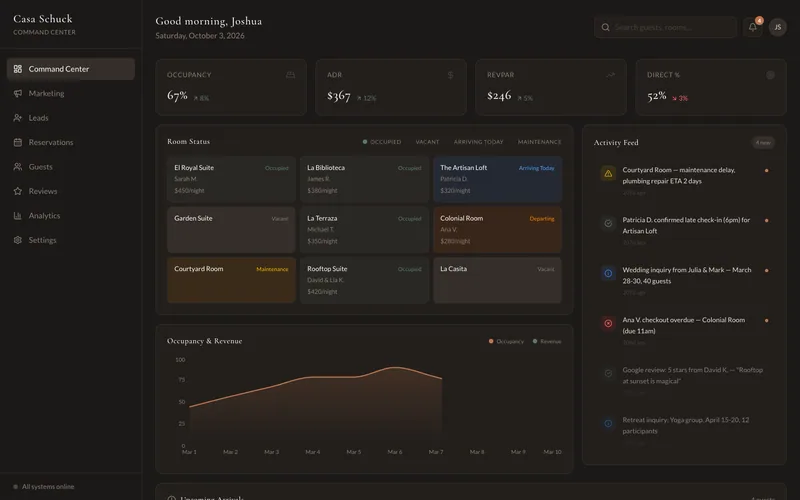This screenshot has height=500, width=800.
Task: Click the search magnifier icon
Action: point(605,28)
